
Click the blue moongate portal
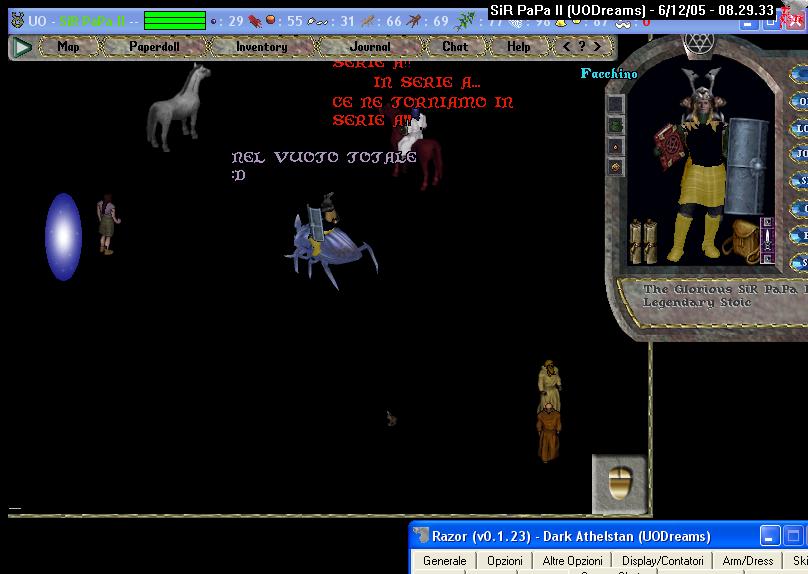[63, 237]
